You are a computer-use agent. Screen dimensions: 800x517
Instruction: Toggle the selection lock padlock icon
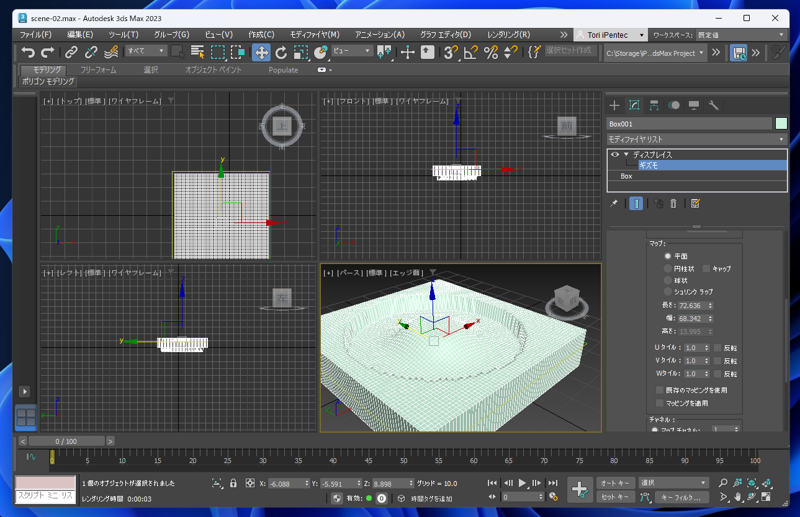(x=233, y=483)
